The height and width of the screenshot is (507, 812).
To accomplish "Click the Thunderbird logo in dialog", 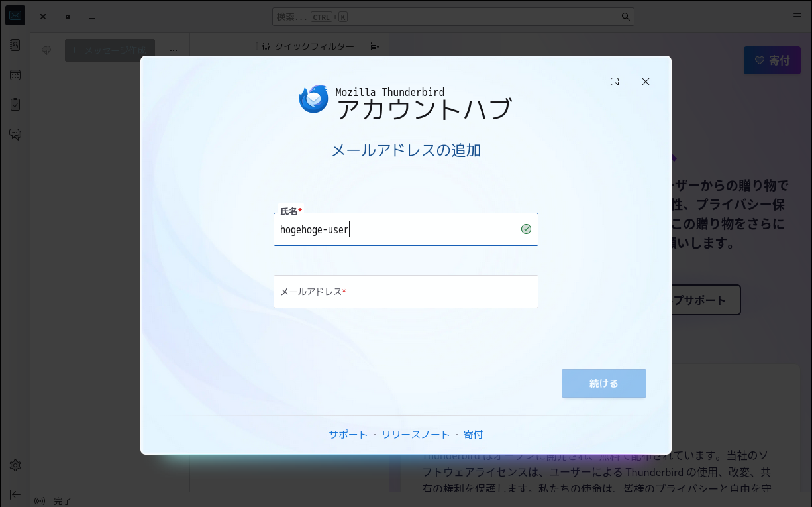I will (x=314, y=99).
